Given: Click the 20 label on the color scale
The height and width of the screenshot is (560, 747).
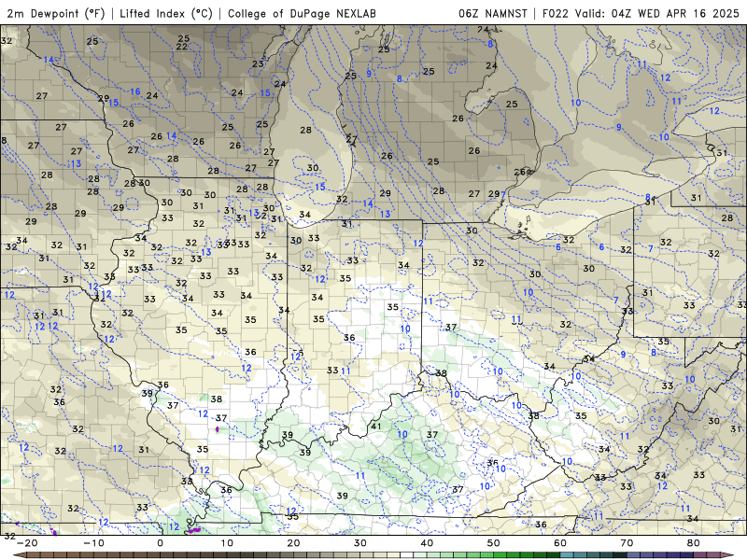Looking at the screenshot, I should coord(293,543).
